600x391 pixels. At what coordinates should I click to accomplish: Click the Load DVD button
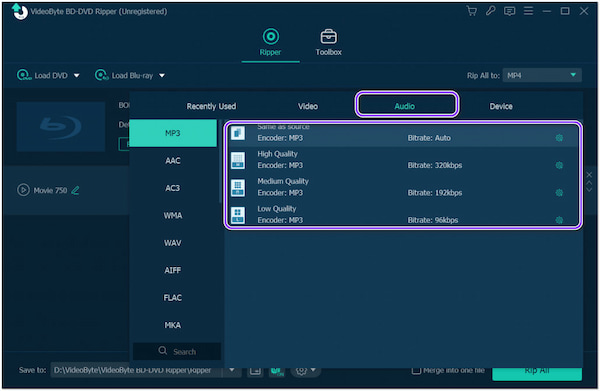42,75
